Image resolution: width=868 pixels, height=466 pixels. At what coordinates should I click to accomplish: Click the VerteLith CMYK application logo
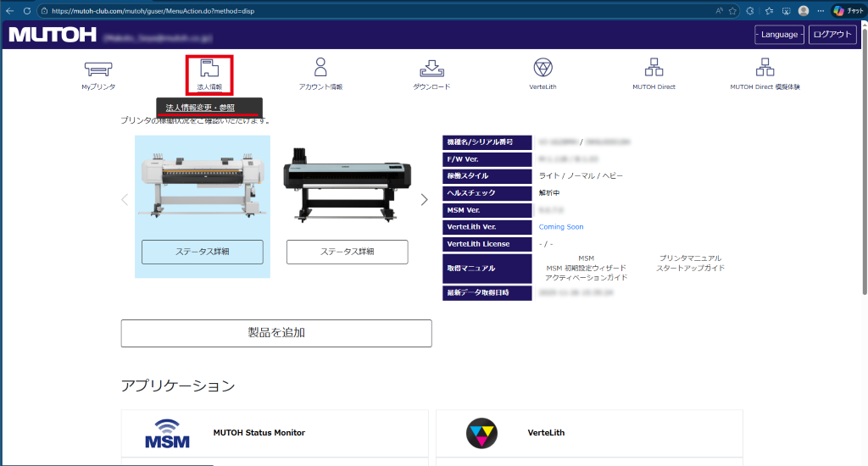pos(481,433)
